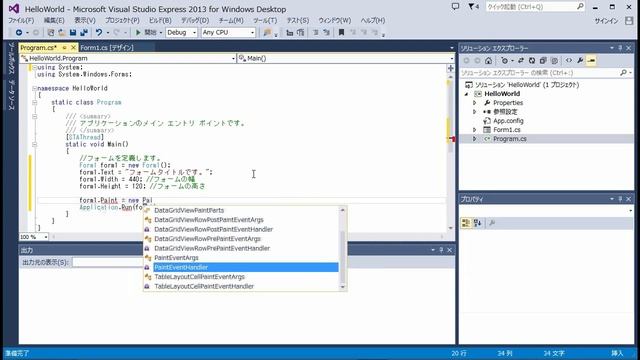Click the Solution Explorer Home icon
This screenshot has width=640, height=360.
[489, 60]
